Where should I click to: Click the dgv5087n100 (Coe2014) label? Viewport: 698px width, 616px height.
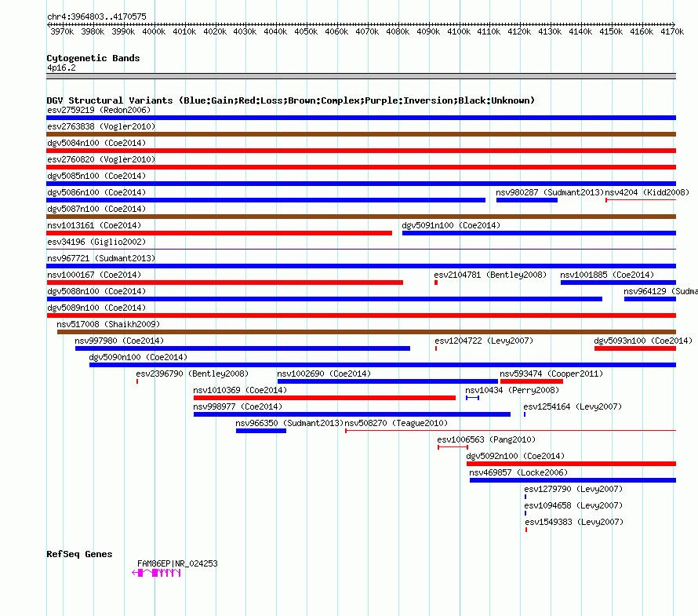96,209
